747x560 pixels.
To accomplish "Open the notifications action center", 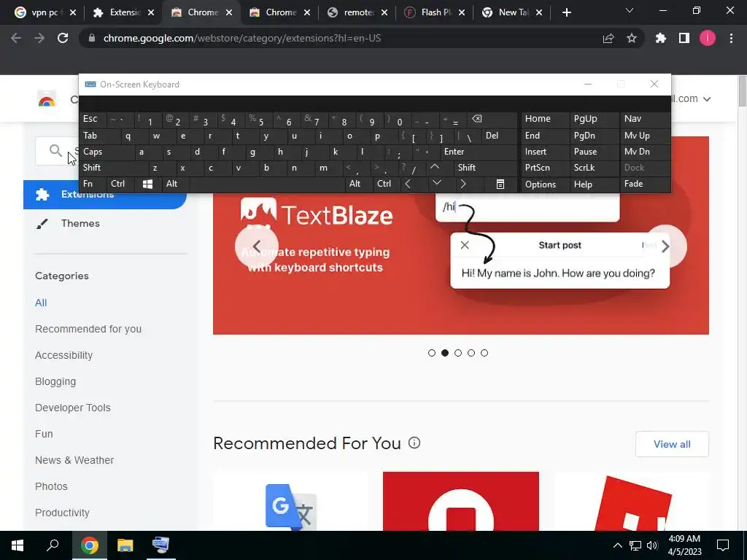I will pos(723,545).
